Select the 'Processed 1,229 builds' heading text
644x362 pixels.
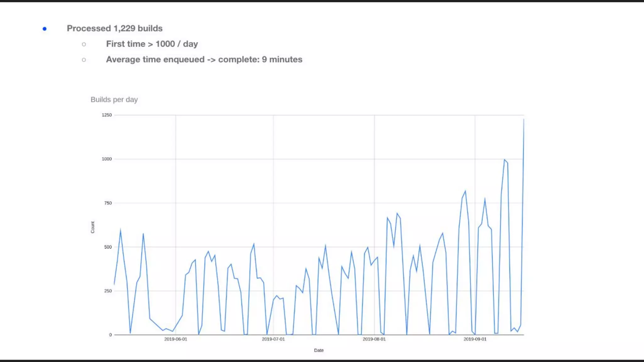pyautogui.click(x=114, y=28)
